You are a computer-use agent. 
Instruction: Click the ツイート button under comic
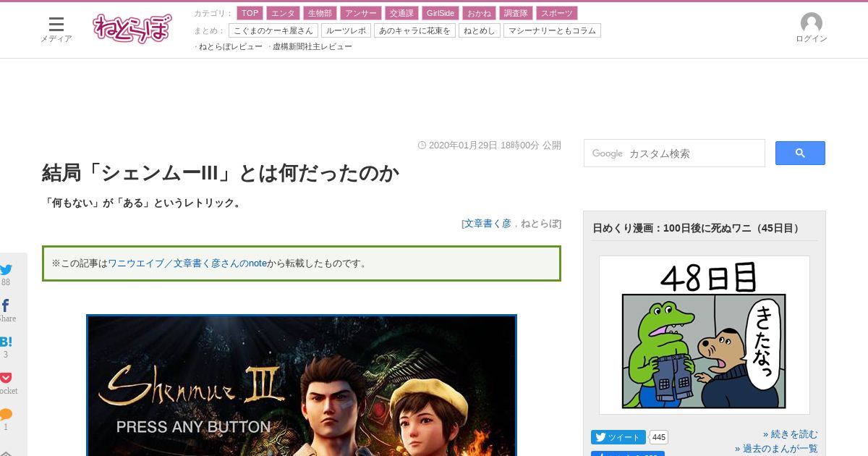pos(618,437)
